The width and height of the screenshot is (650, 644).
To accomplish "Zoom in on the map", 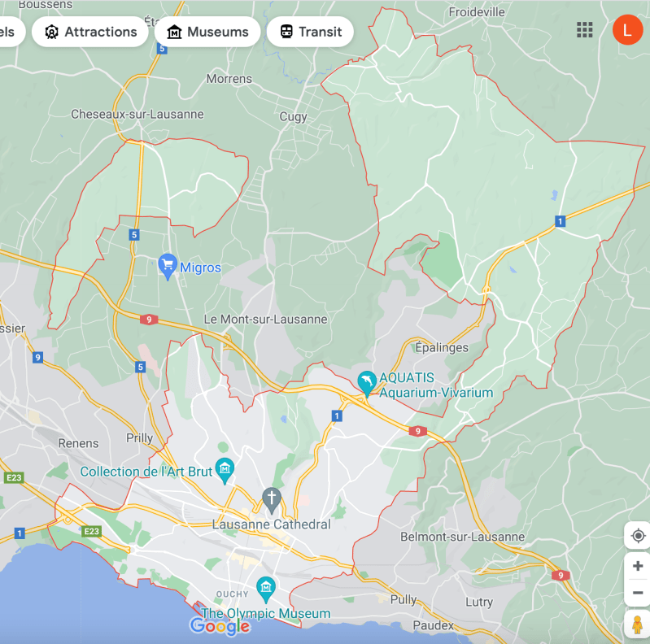I will click(x=637, y=566).
